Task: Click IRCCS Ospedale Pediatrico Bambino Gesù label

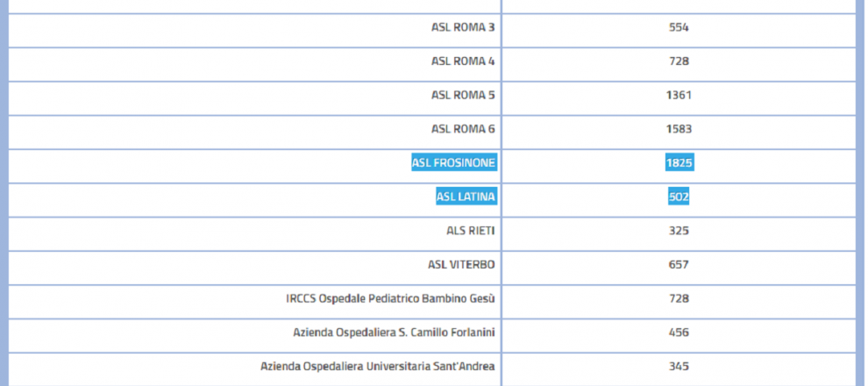Action: pyautogui.click(x=390, y=299)
